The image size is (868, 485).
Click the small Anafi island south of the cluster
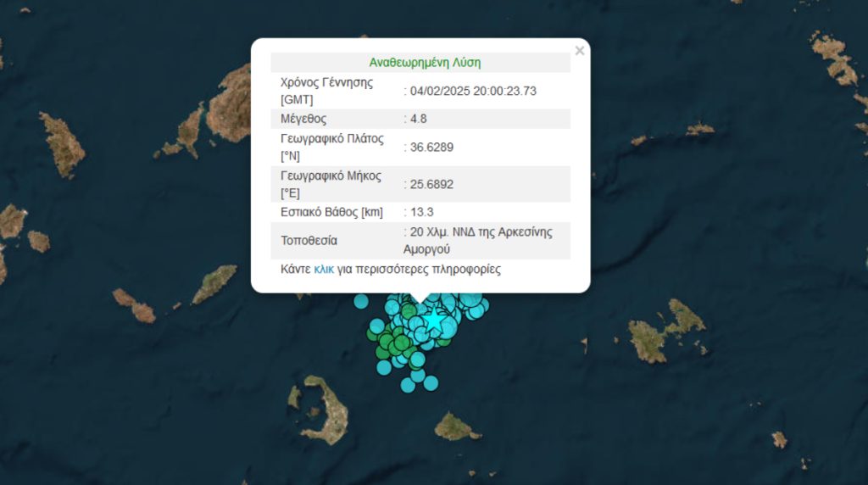pos(459,426)
